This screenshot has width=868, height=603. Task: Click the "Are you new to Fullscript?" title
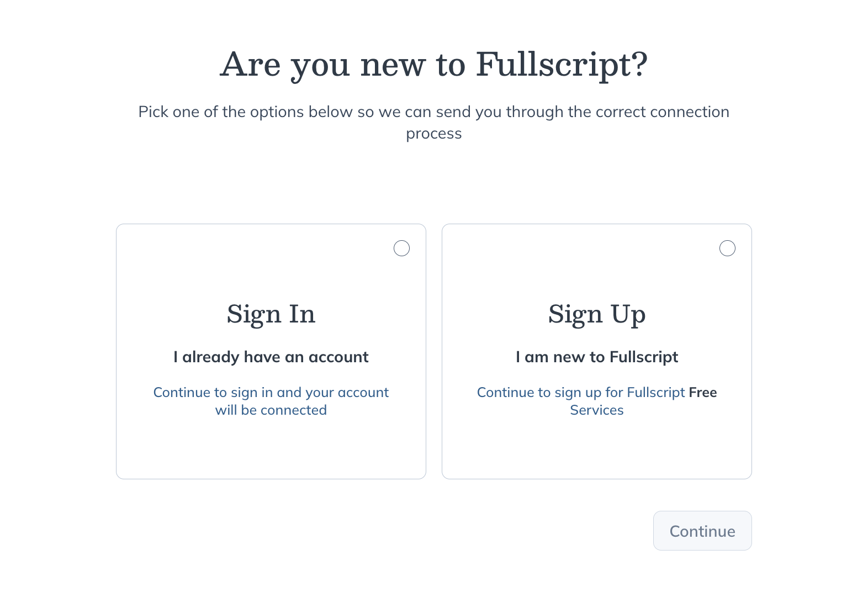[x=433, y=65]
